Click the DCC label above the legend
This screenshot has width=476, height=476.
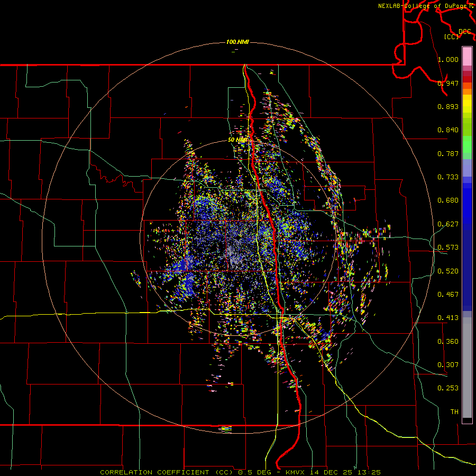coord(465,32)
